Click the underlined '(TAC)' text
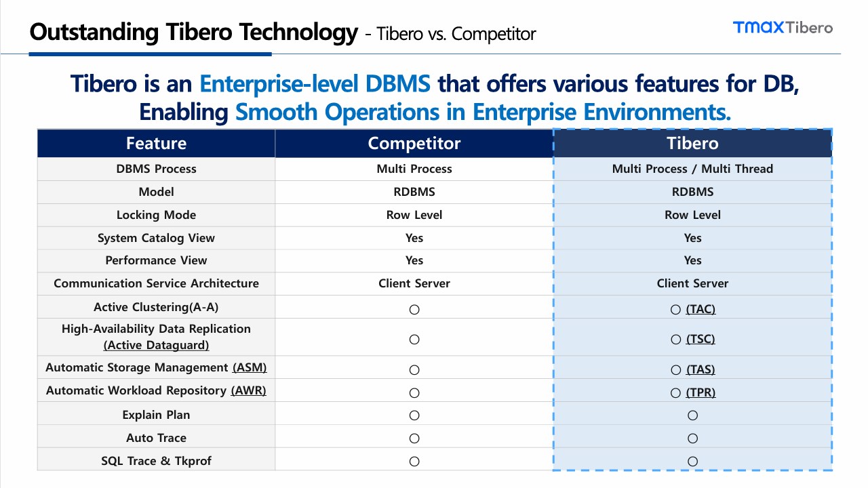This screenshot has height=488, width=868. 701,309
